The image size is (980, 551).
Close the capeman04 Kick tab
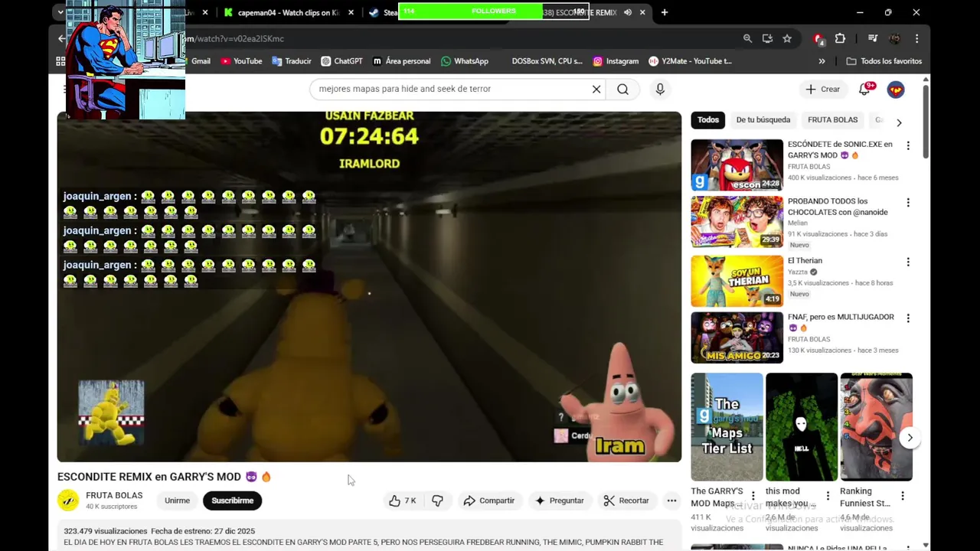[351, 12]
